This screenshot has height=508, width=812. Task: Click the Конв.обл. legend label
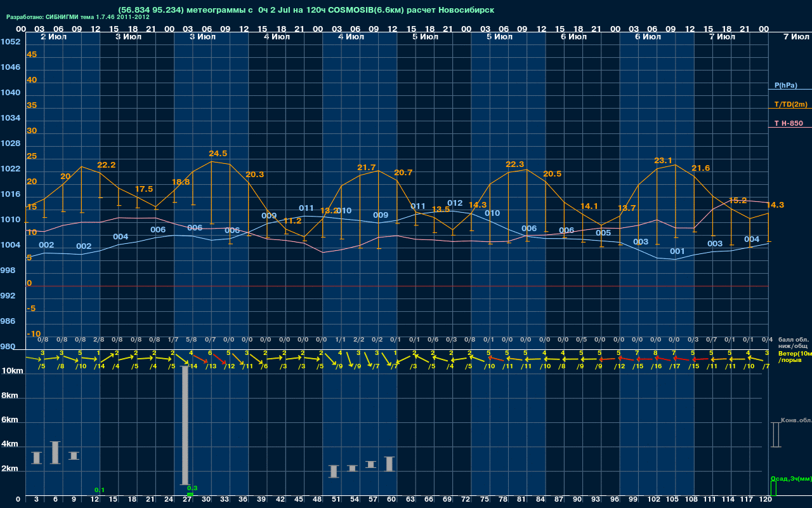796,420
